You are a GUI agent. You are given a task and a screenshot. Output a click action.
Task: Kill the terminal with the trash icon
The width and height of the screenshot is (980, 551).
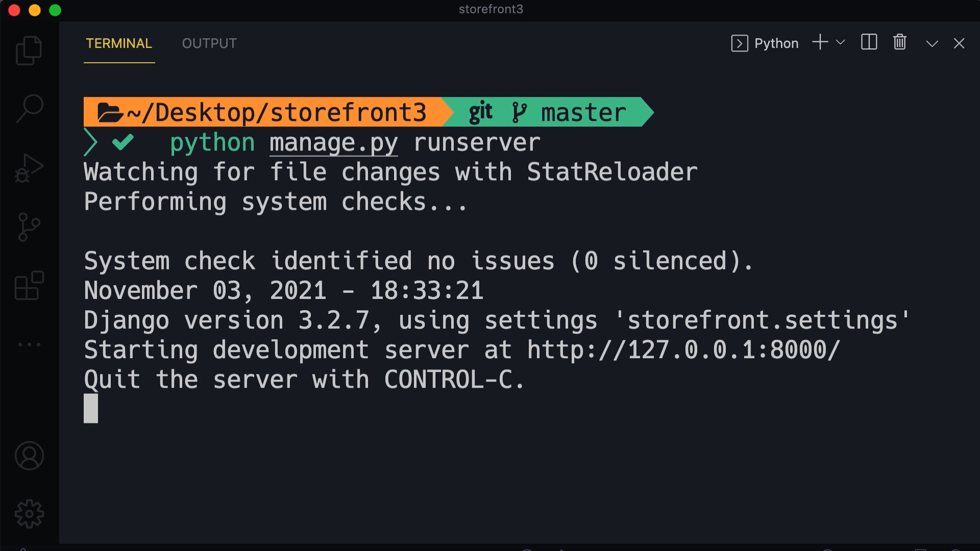(899, 43)
